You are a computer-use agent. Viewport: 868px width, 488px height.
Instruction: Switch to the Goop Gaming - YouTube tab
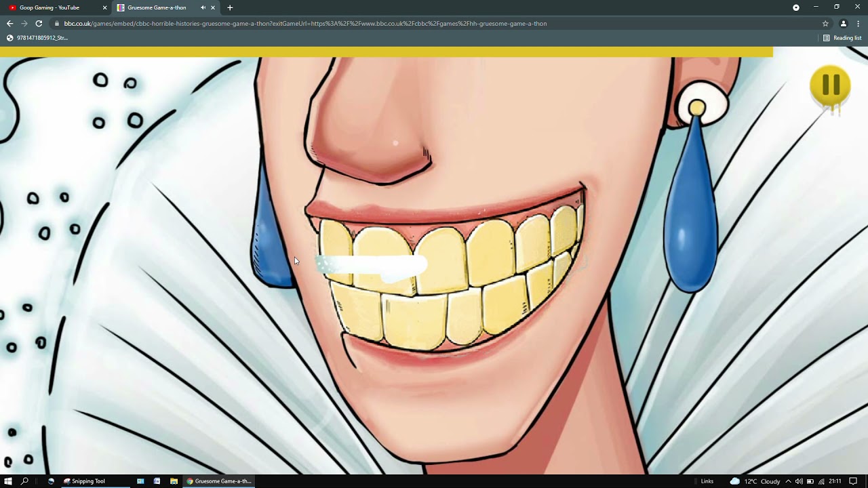56,7
